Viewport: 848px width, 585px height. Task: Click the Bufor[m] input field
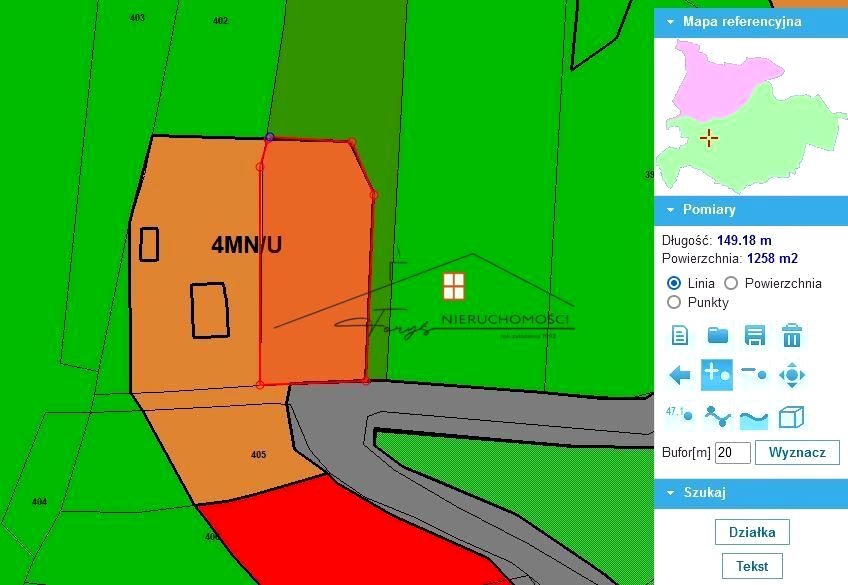pos(732,453)
